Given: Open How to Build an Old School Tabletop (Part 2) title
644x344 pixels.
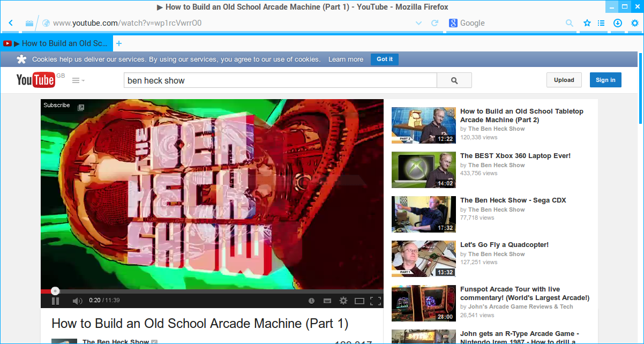Looking at the screenshot, I should coord(522,115).
